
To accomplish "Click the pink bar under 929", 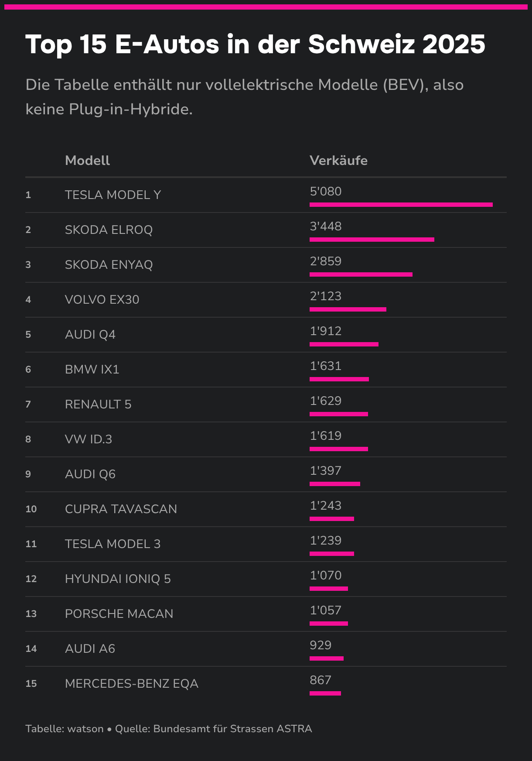I will click(x=326, y=658).
